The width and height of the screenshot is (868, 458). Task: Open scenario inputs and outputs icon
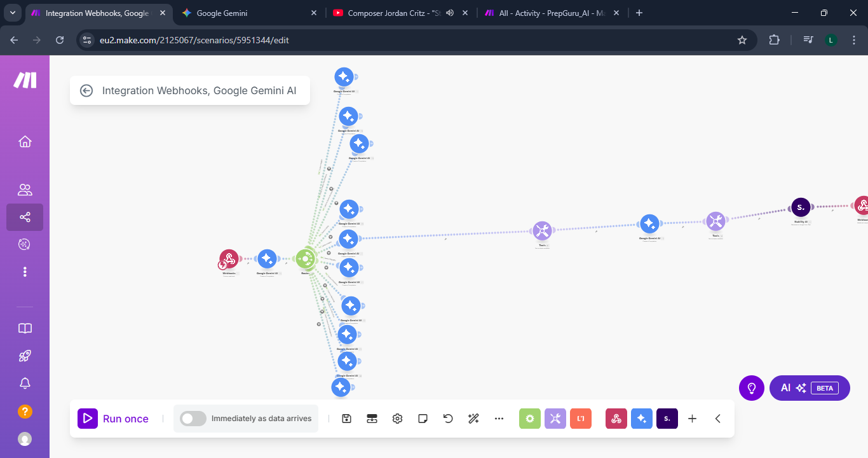click(x=372, y=419)
